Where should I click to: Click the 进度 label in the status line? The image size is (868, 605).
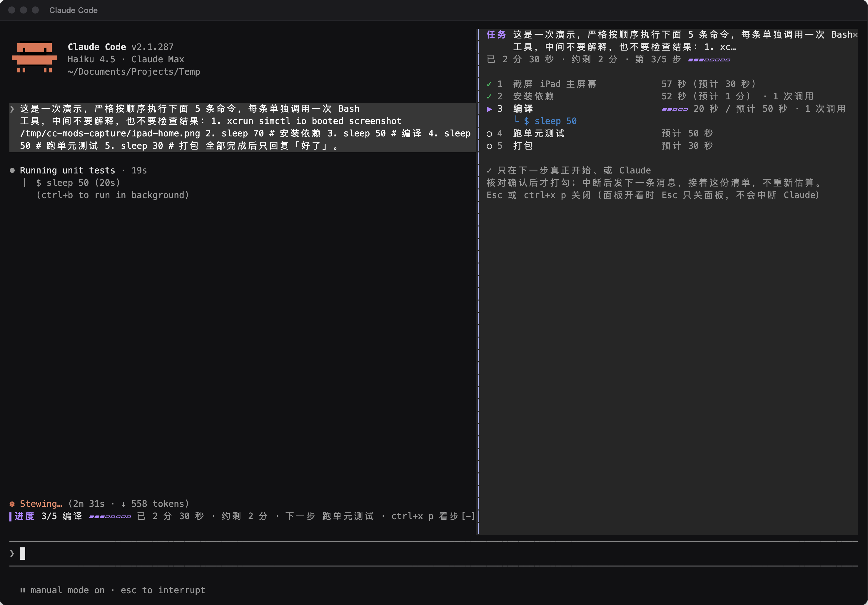point(25,516)
